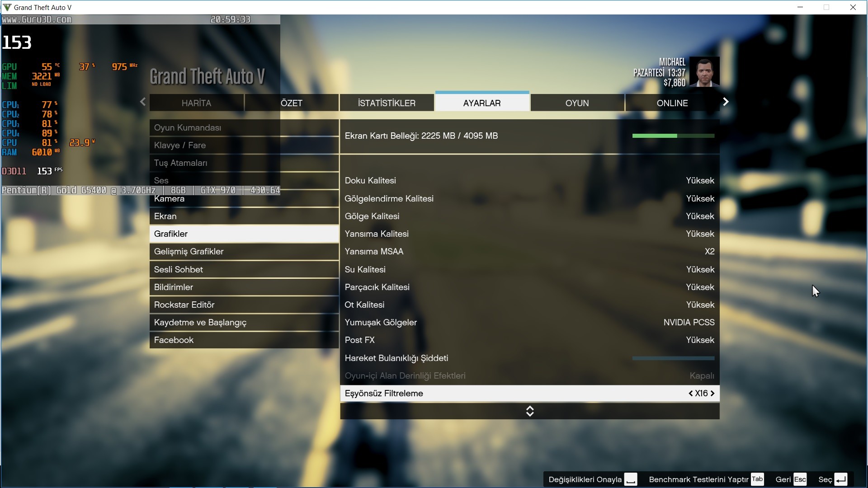Click Michael's character portrait
Viewport: 868px width, 488px height.
pyautogui.click(x=704, y=72)
